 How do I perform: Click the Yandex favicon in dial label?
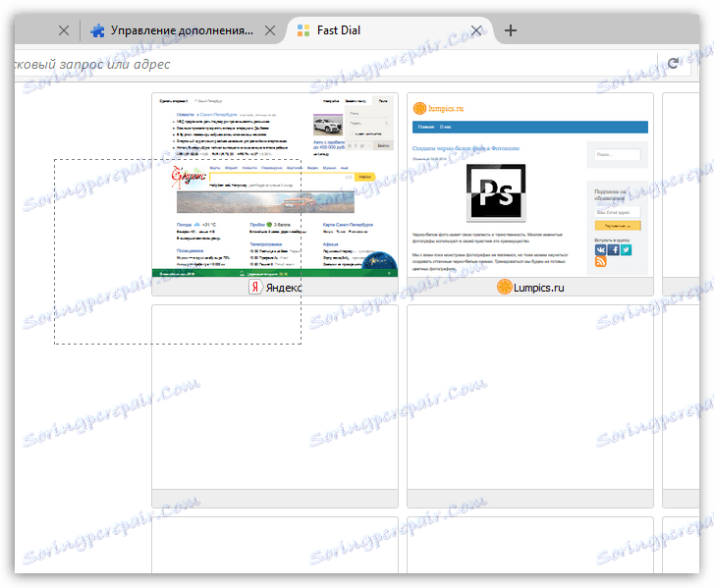[255, 288]
